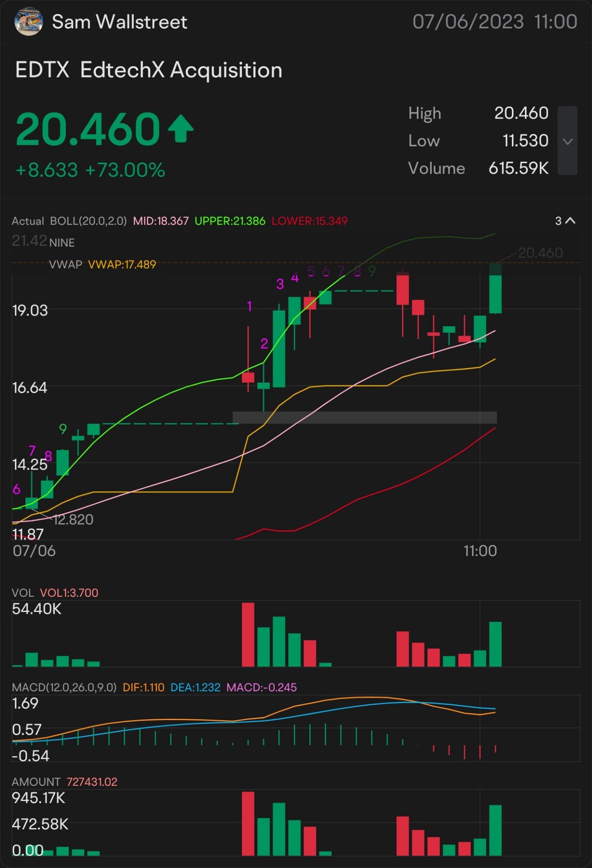Tap the LOWER:15.349 value
This screenshot has height=868, width=592.
point(310,221)
